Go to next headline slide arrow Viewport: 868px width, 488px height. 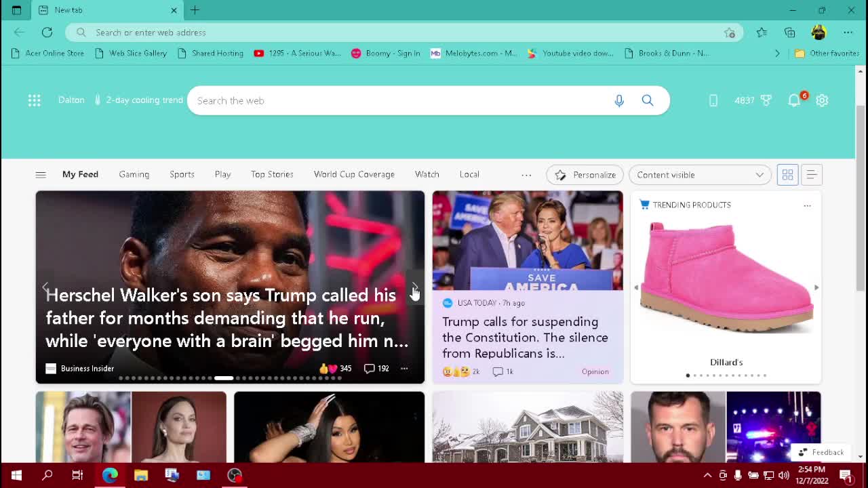click(414, 287)
